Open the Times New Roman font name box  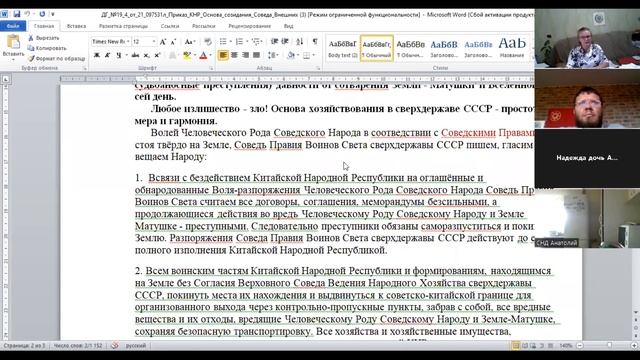pos(110,42)
